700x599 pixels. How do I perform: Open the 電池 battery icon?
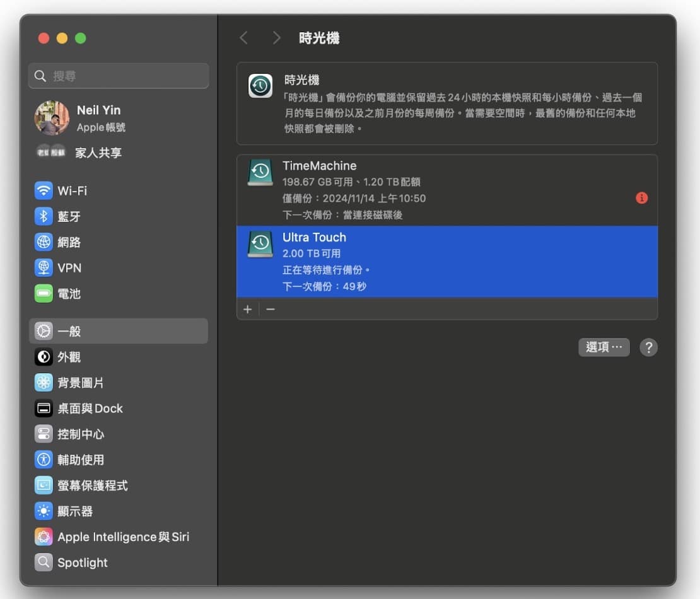(x=44, y=293)
